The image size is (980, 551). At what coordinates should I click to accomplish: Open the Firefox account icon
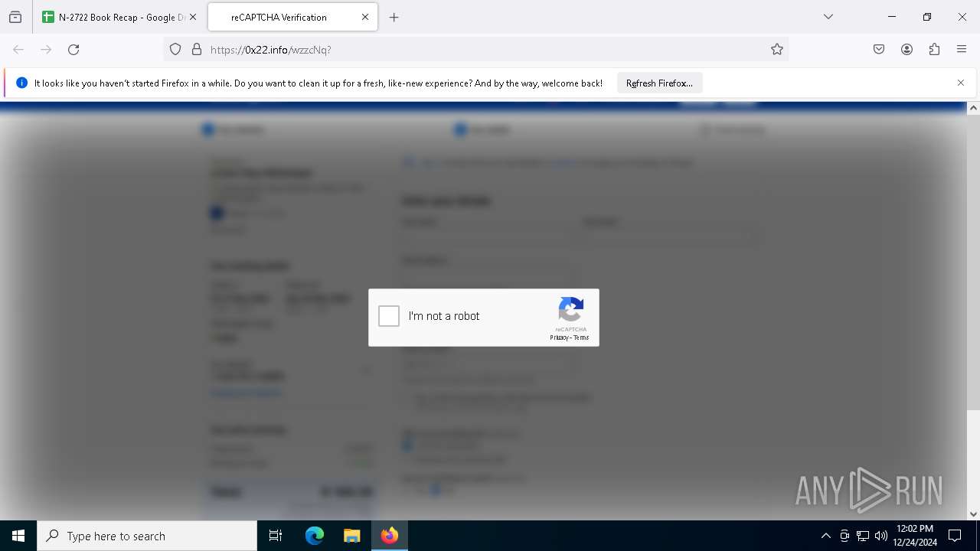906,49
